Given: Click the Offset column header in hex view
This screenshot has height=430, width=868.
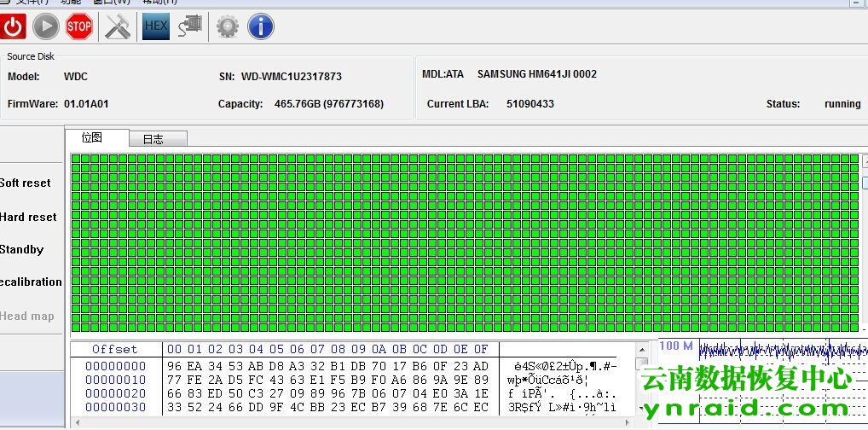Looking at the screenshot, I should click(115, 349).
